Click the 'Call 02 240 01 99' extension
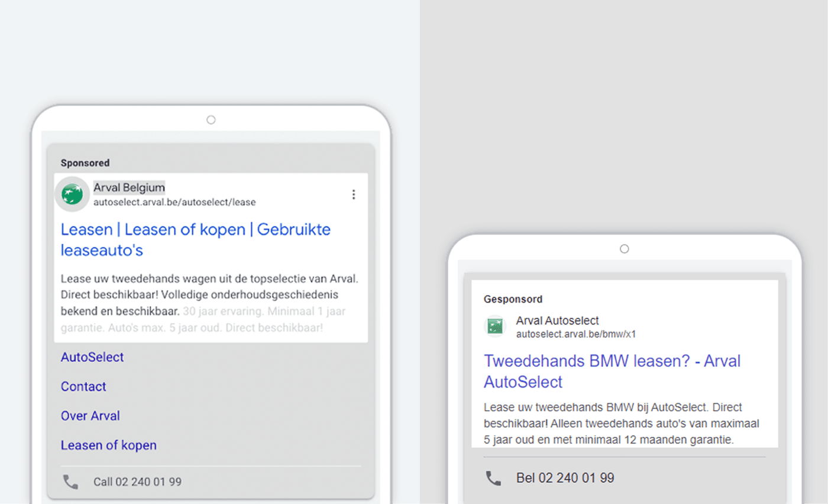 [x=137, y=482]
